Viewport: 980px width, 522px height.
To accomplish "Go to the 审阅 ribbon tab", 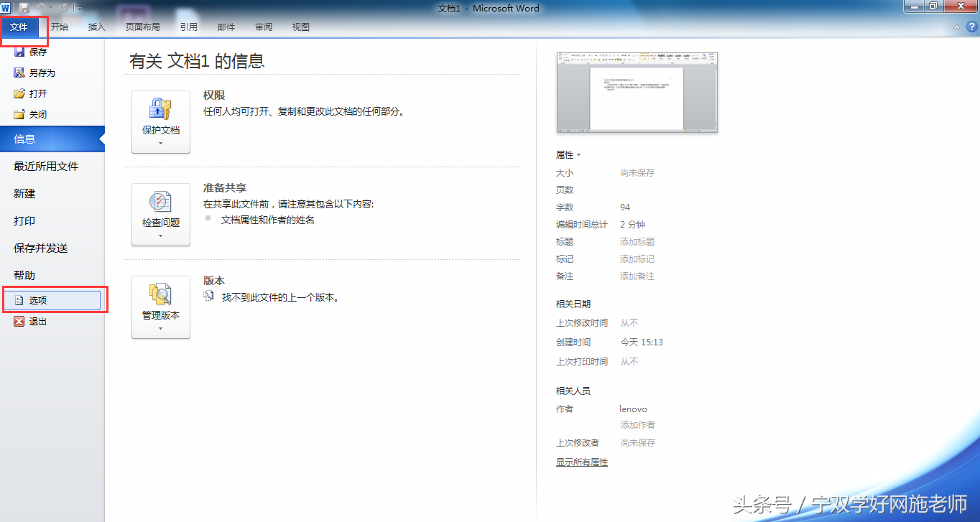I will (264, 27).
